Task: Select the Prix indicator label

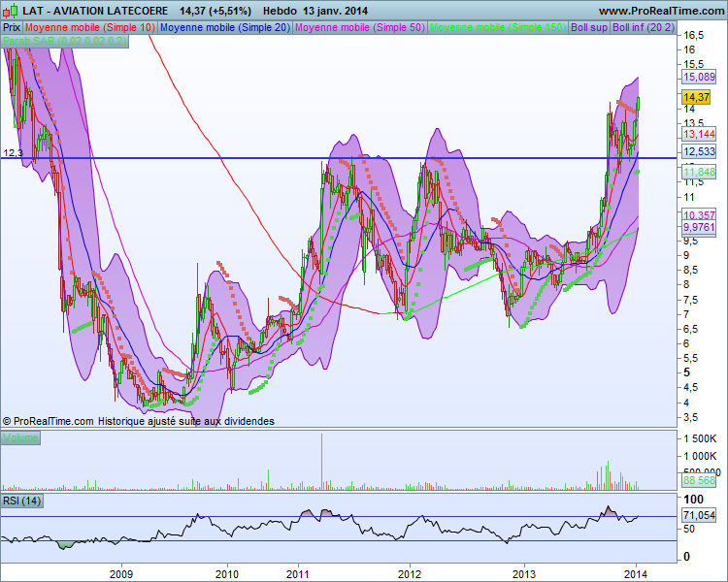Action: tap(12, 28)
